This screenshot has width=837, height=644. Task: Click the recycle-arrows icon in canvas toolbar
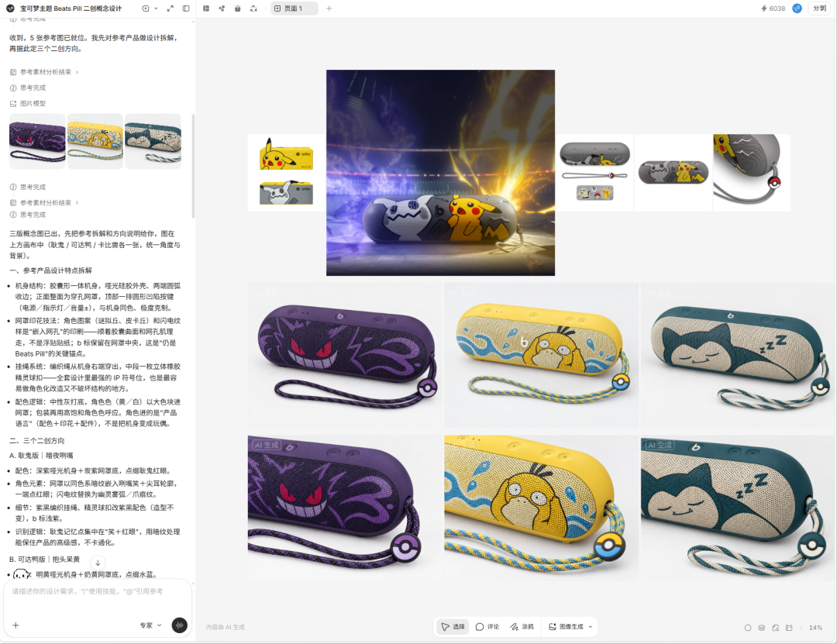[x=253, y=9]
